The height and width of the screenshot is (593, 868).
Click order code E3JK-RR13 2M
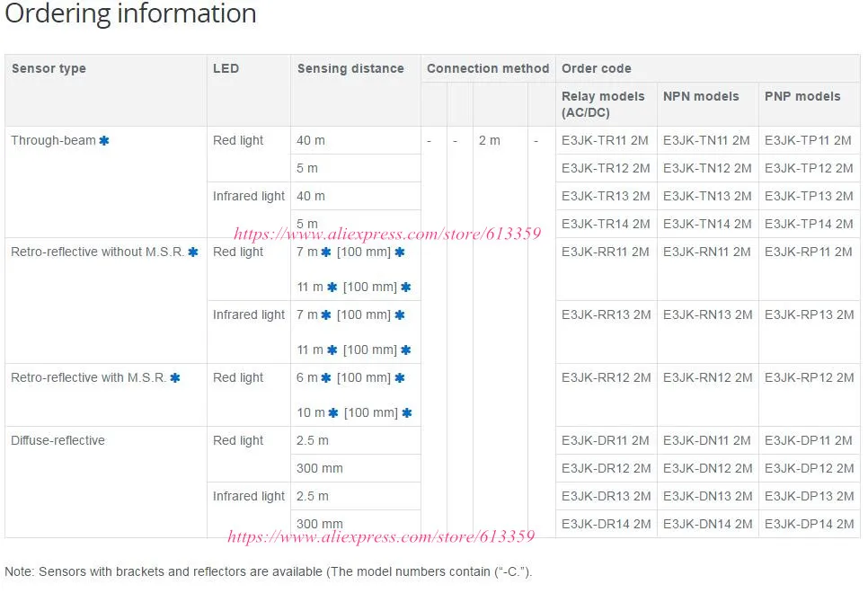coord(607,314)
